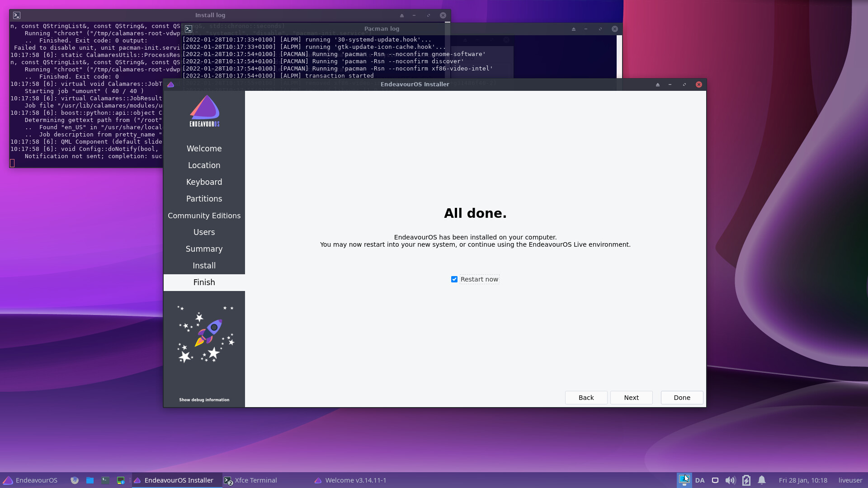Select the Keyboard step in sidebar

coord(204,182)
